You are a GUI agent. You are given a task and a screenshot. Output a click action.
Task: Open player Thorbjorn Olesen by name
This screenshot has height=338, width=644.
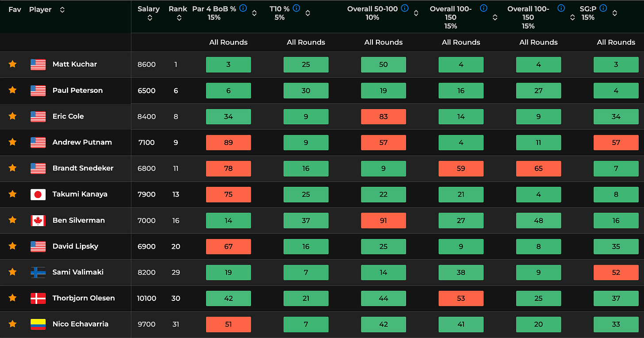84,298
